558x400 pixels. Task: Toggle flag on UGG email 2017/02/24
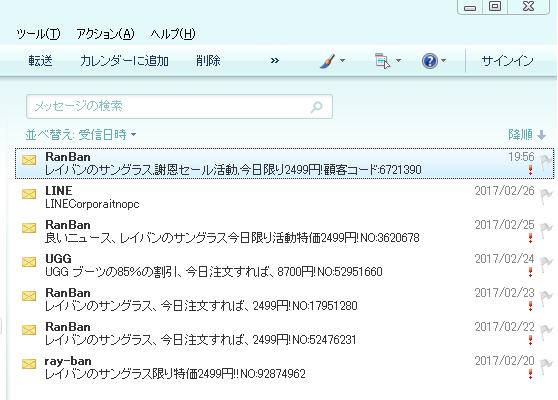click(x=546, y=264)
